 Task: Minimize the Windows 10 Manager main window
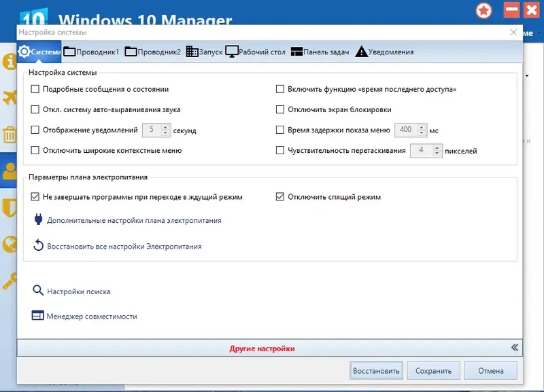click(512, 10)
